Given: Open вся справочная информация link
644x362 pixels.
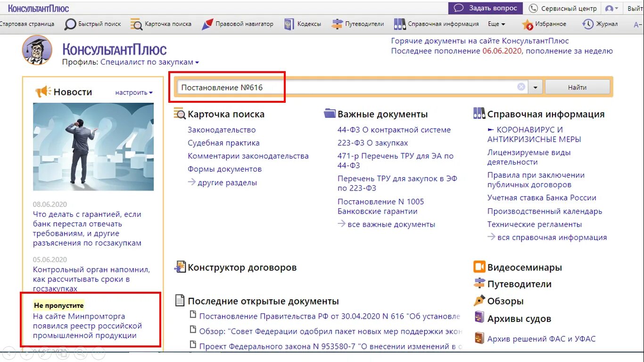Looking at the screenshot, I should (x=552, y=238).
